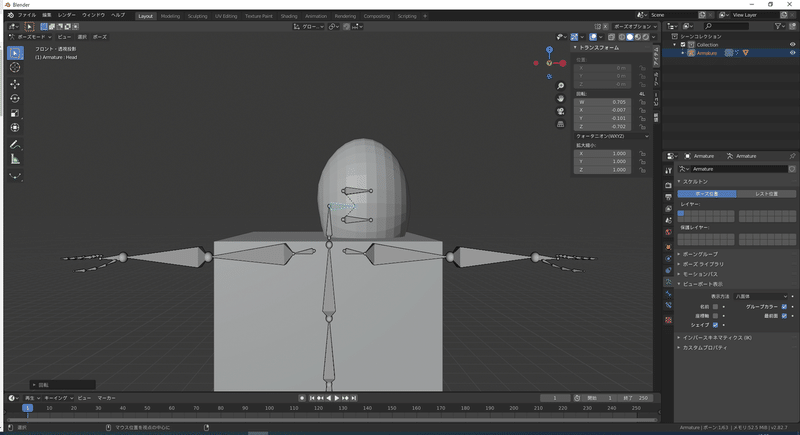Switch to the Modeling workspace tab
The image size is (800, 435).
click(x=170, y=16)
